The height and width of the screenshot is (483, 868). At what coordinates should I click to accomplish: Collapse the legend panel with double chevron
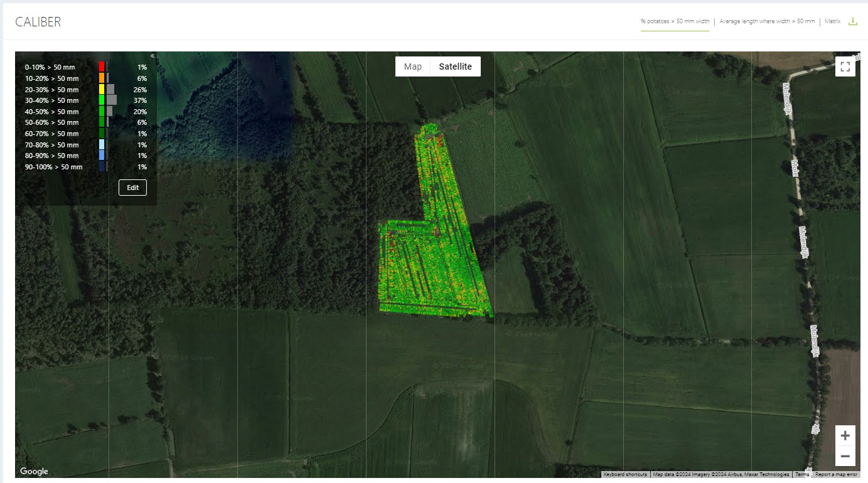[x=153, y=56]
